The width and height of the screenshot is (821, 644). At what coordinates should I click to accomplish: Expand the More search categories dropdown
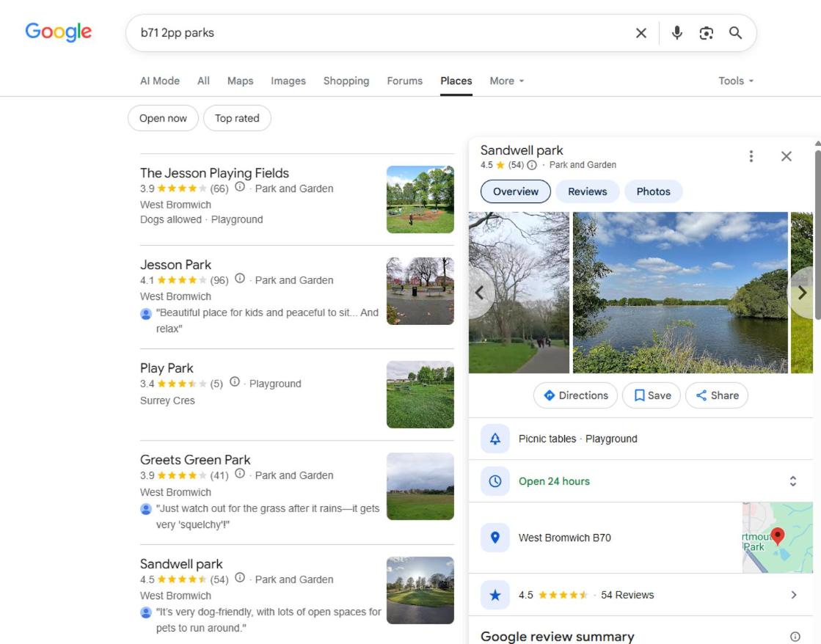(x=506, y=81)
